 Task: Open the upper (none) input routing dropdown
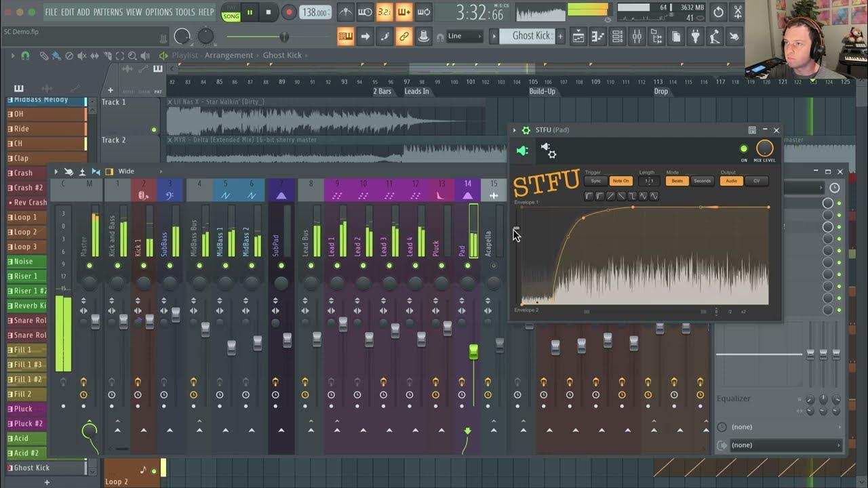[x=785, y=427]
